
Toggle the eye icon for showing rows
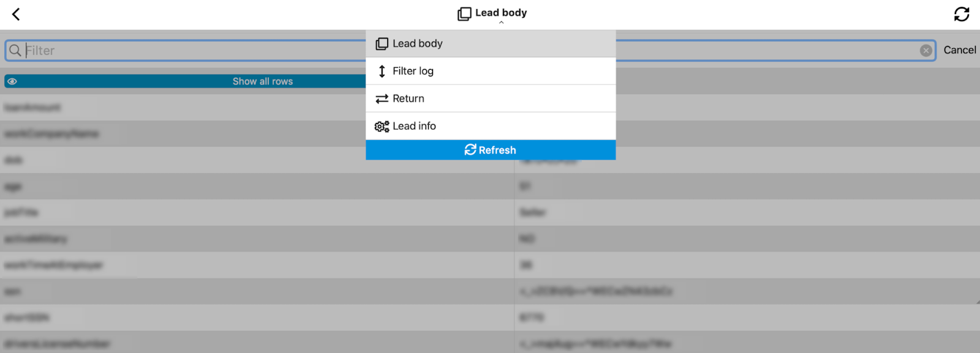pyautogui.click(x=12, y=81)
